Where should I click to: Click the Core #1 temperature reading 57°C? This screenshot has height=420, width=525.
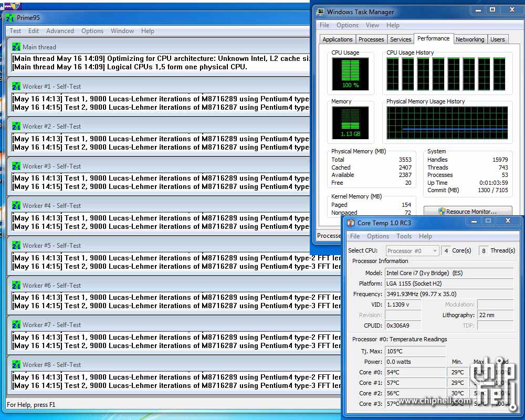coord(415,383)
